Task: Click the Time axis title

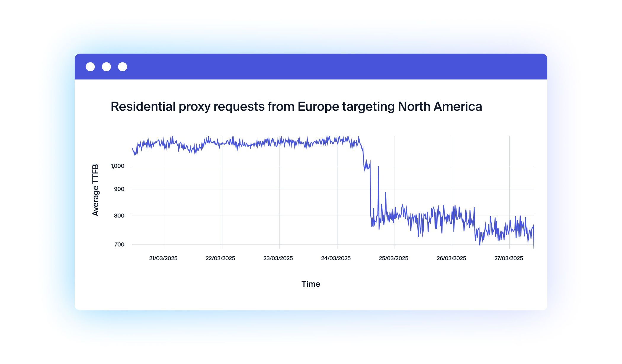Action: click(x=311, y=284)
